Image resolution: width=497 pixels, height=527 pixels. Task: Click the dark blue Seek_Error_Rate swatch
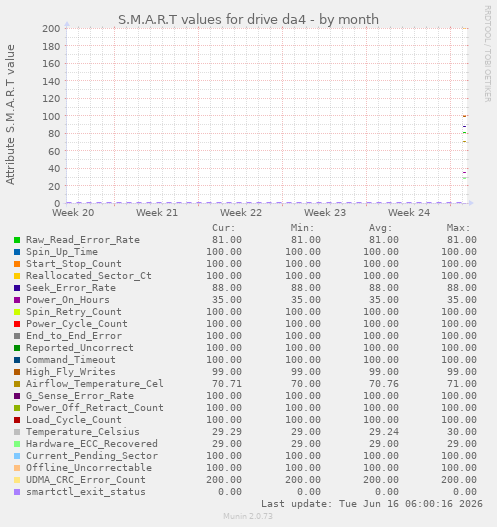17,288
